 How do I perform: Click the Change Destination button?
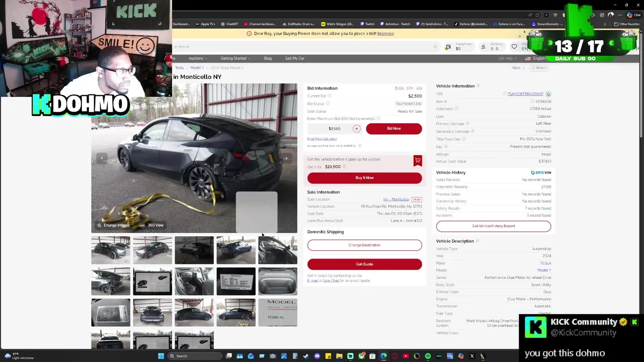point(365,245)
